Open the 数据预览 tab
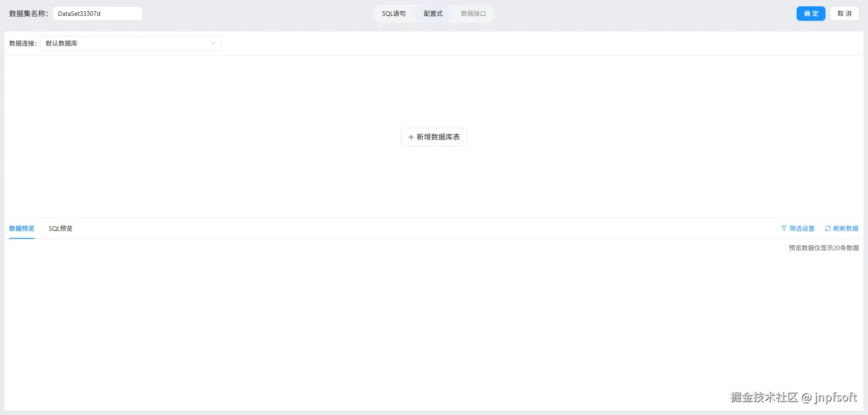The height and width of the screenshot is (415, 868). coord(22,228)
